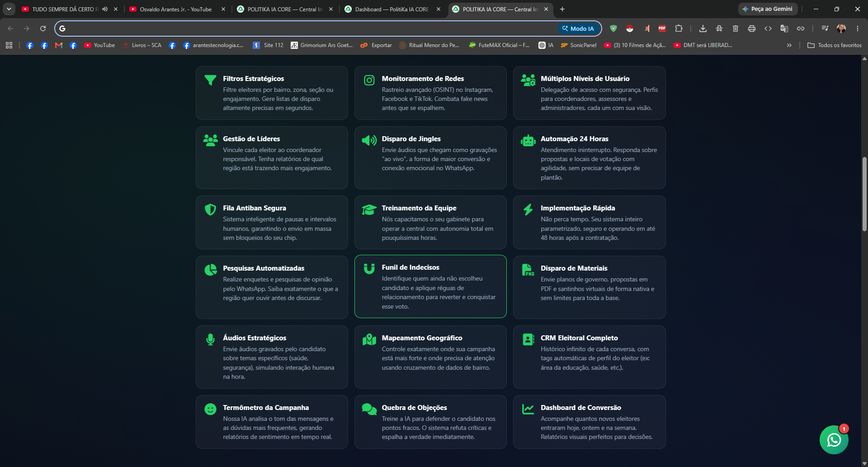
Task: Click the smiley icon of Termômetro da Campanha
Action: (x=210, y=409)
